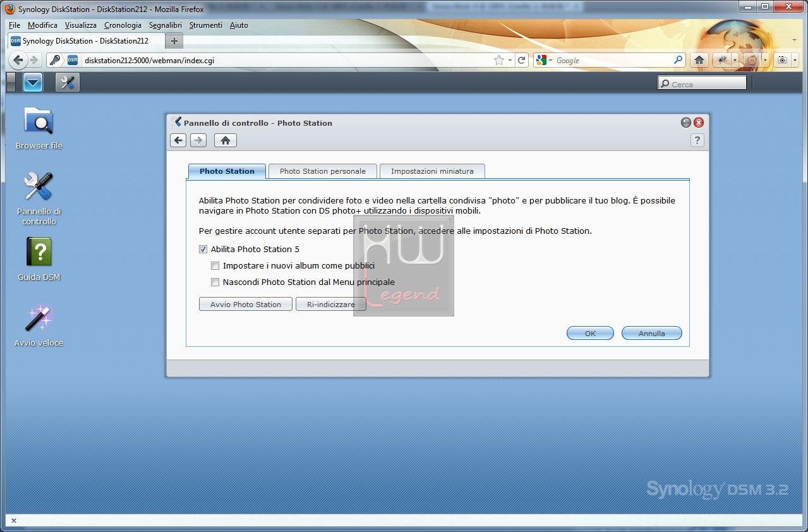Viewport: 808px width, 532px height.
Task: Click the camera screenshot toolbar icon
Action: point(783,60)
